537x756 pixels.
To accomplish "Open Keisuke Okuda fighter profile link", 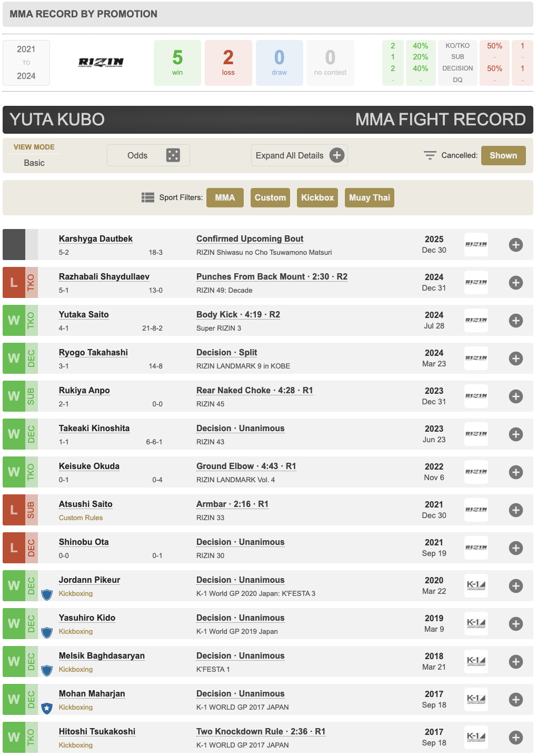I will (89, 466).
